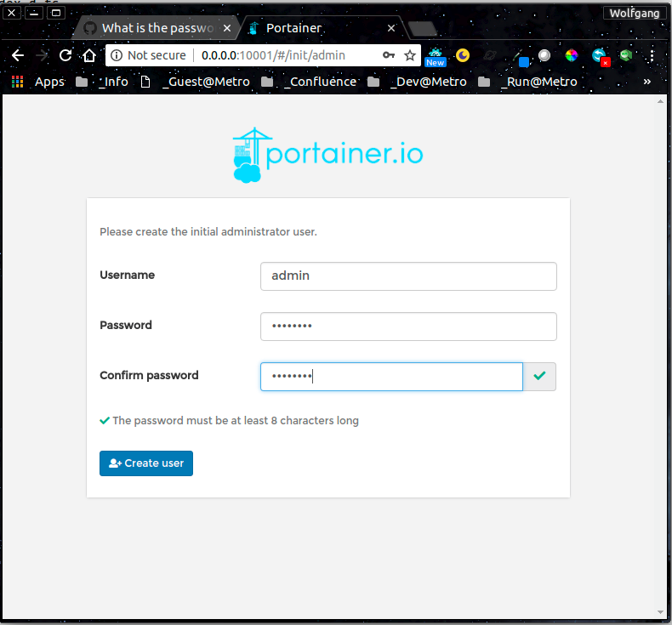Click the page scrollbar down arrow
This screenshot has width=672, height=625.
click(660, 612)
